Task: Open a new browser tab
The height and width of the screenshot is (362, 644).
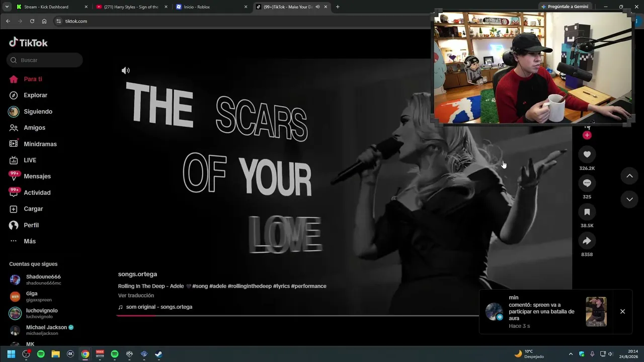Action: click(338, 7)
